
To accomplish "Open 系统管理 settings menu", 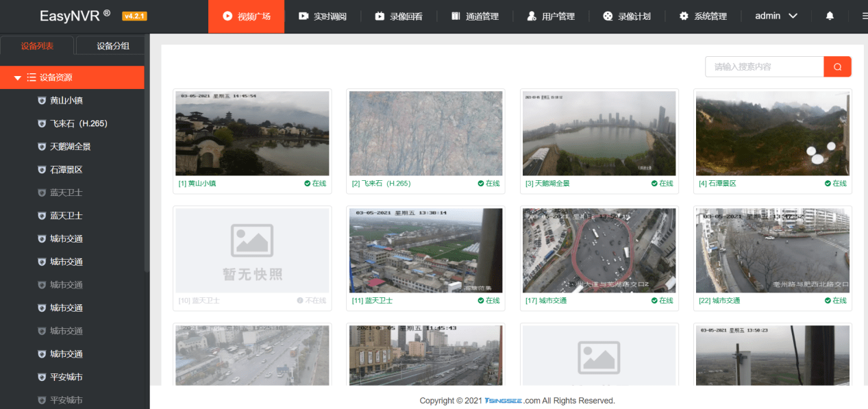I will (703, 16).
